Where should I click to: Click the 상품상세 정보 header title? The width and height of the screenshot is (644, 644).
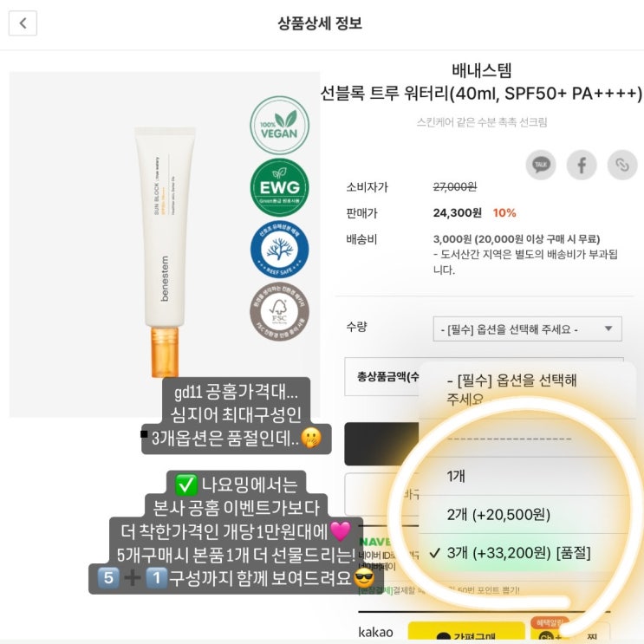[x=320, y=23]
